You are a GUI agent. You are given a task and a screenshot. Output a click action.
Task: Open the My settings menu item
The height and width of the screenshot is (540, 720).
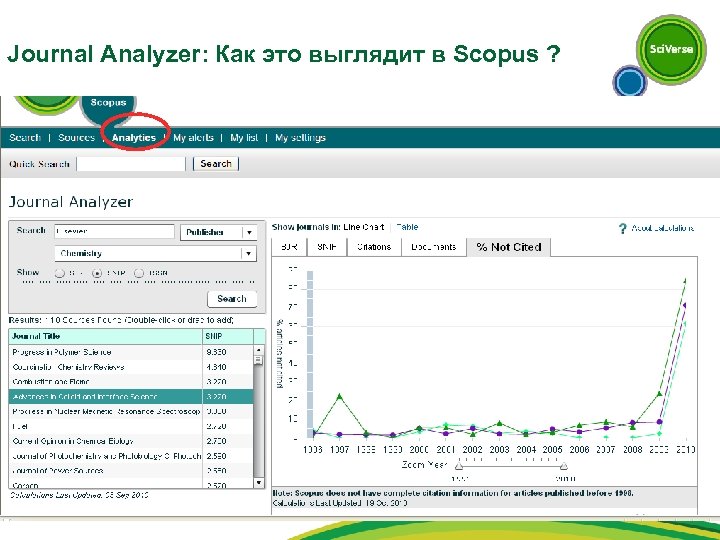coord(300,138)
